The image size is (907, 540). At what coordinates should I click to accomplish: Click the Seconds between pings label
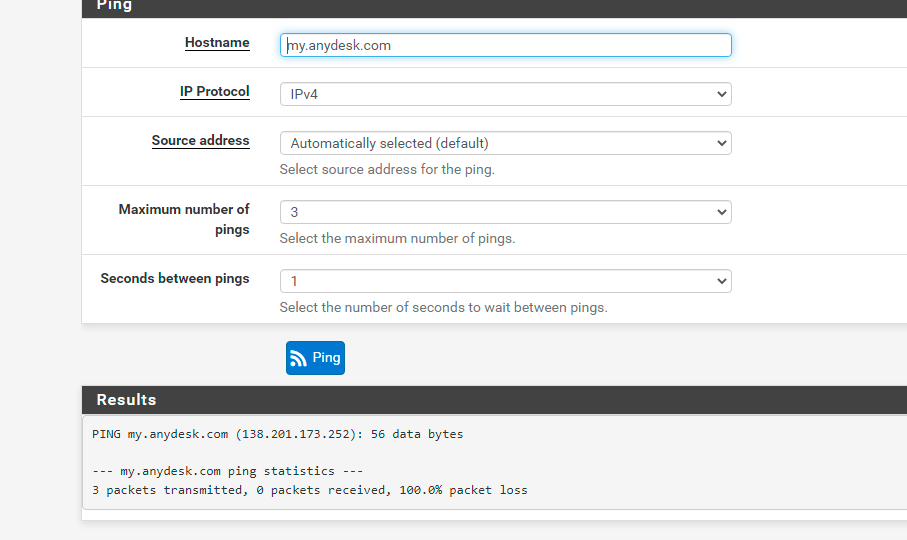click(x=175, y=279)
